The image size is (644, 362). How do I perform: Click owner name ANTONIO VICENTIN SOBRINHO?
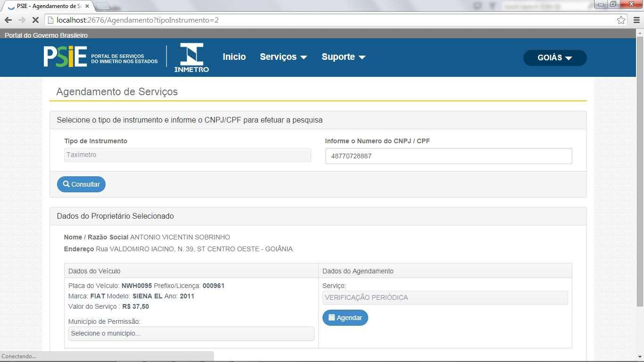[x=180, y=237]
